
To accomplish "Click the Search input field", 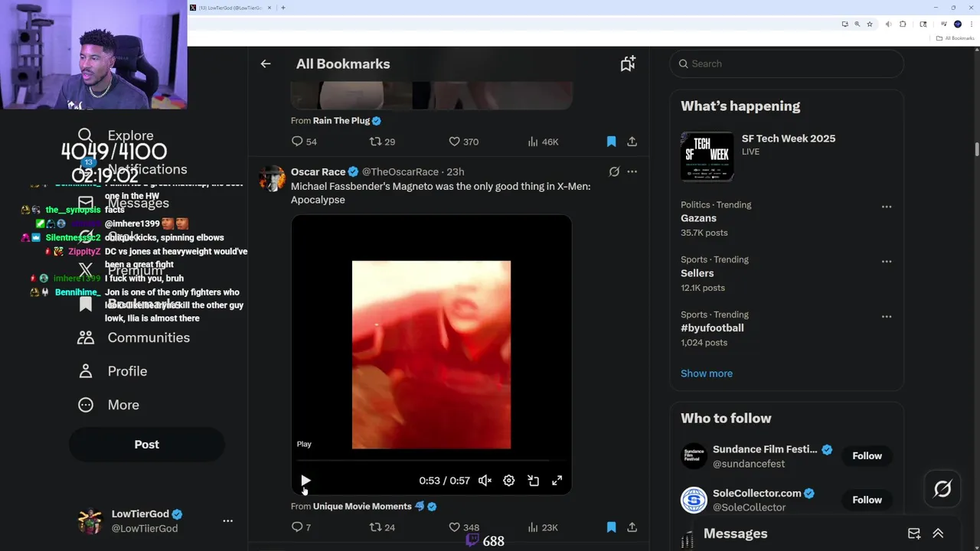I will (x=786, y=64).
